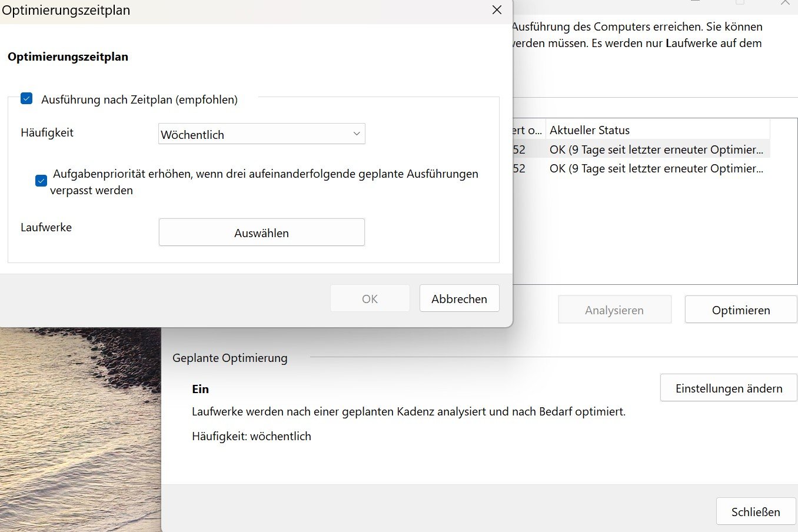Image resolution: width=798 pixels, height=532 pixels.
Task: Uncheck Ausführung nach Zeitplan (empfohlen) checkbox
Action: 26,98
